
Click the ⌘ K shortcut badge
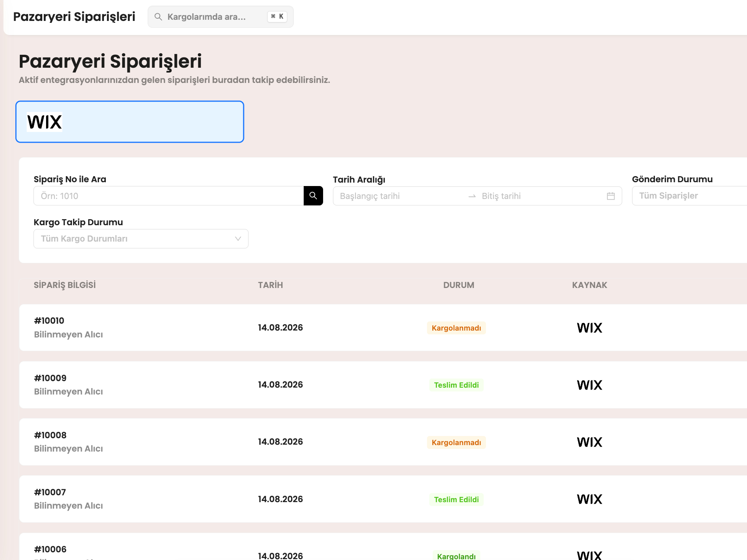coord(277,17)
